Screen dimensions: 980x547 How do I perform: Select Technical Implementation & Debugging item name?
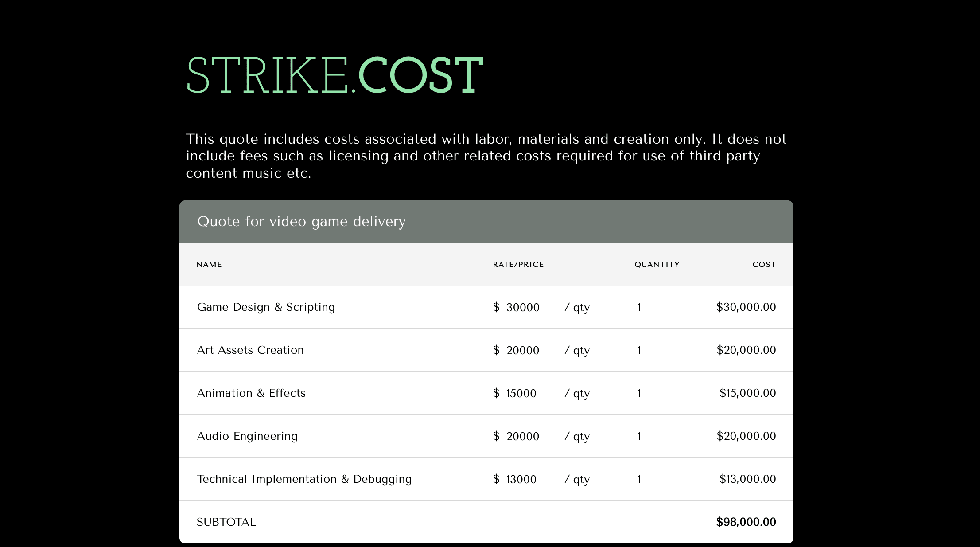point(304,479)
